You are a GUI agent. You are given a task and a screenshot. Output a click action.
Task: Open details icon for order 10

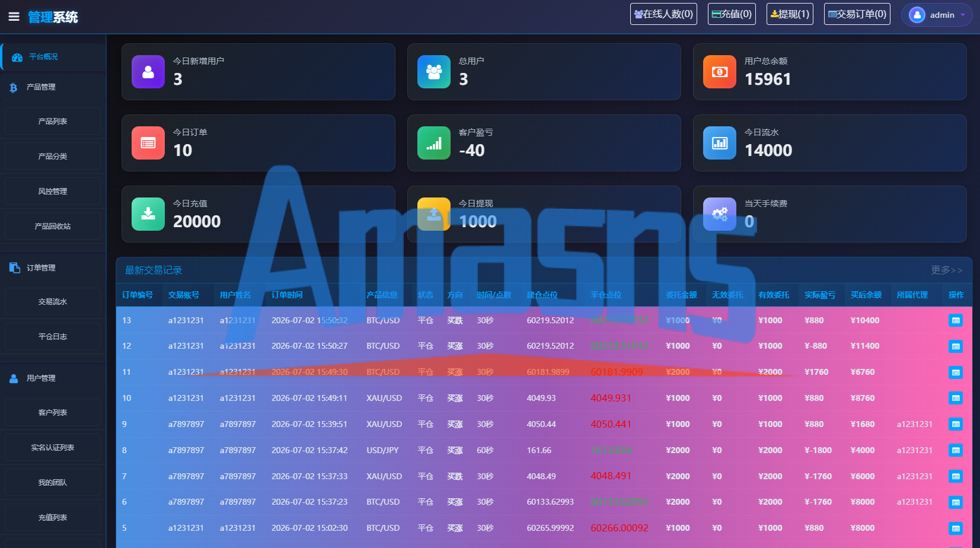(x=956, y=399)
